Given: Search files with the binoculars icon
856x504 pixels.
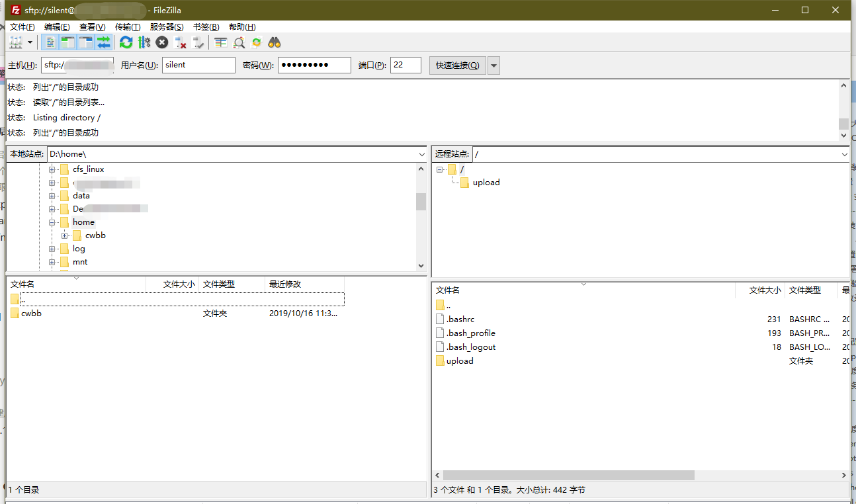Looking at the screenshot, I should click(x=275, y=42).
